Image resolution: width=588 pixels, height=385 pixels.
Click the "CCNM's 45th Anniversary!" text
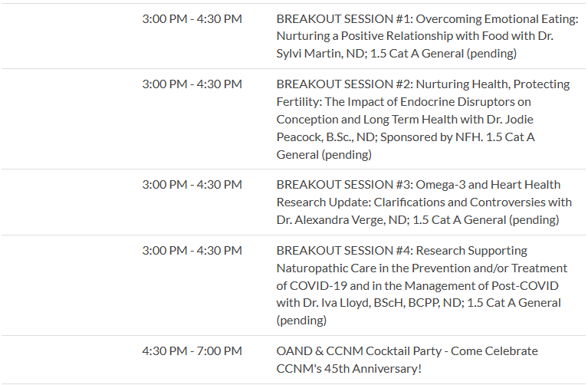348,369
